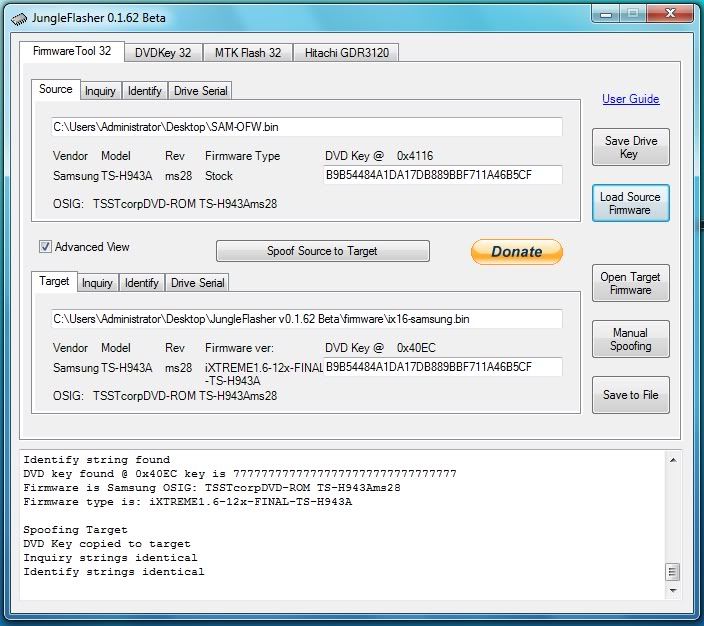Click target DVD Key offset 0x40EC

(x=416, y=348)
